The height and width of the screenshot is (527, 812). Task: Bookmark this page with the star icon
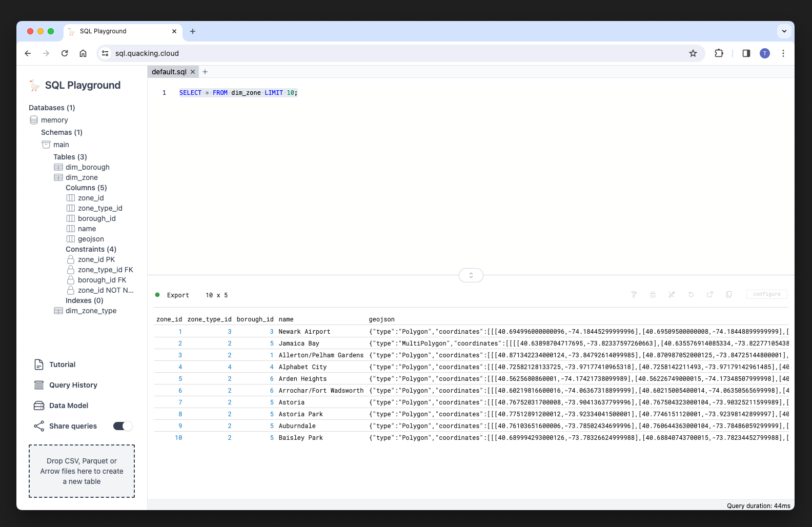pyautogui.click(x=693, y=53)
